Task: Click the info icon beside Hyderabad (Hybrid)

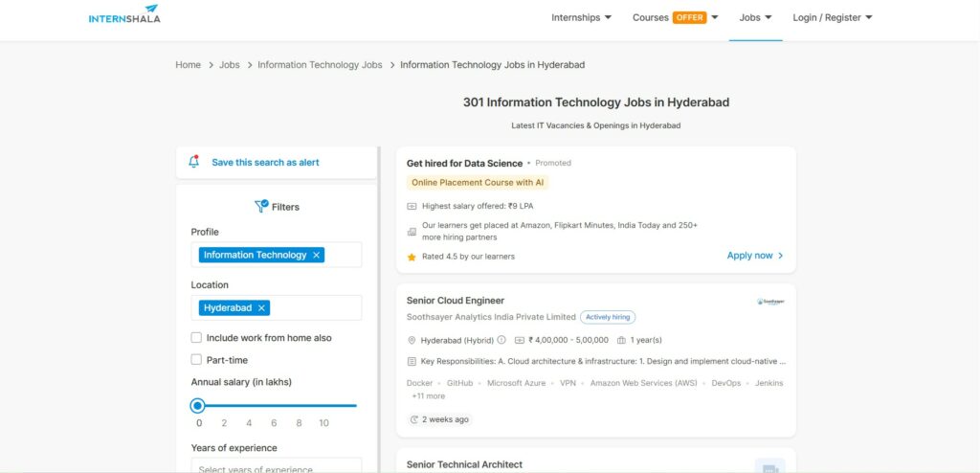Action: click(x=501, y=339)
